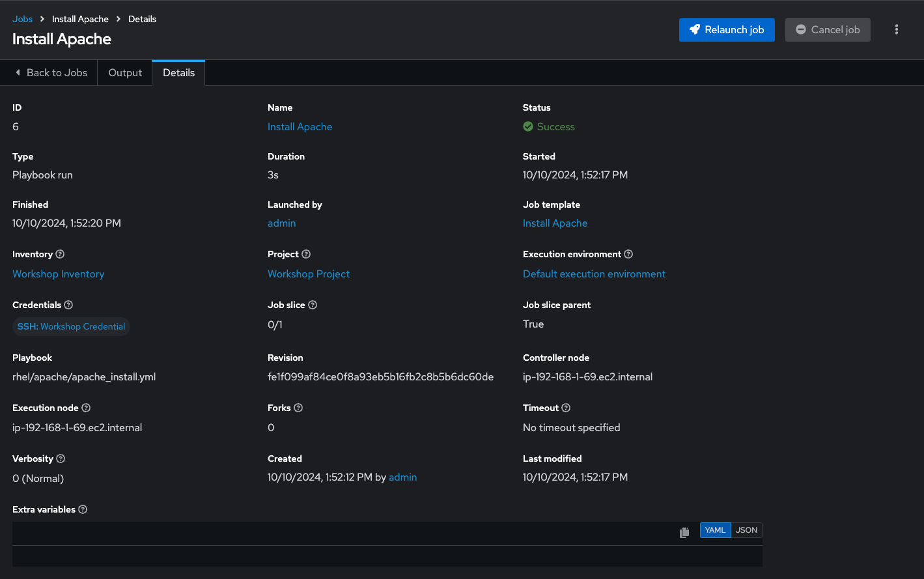Click the Inventory help icon
This screenshot has width=924, height=579.
(60, 255)
